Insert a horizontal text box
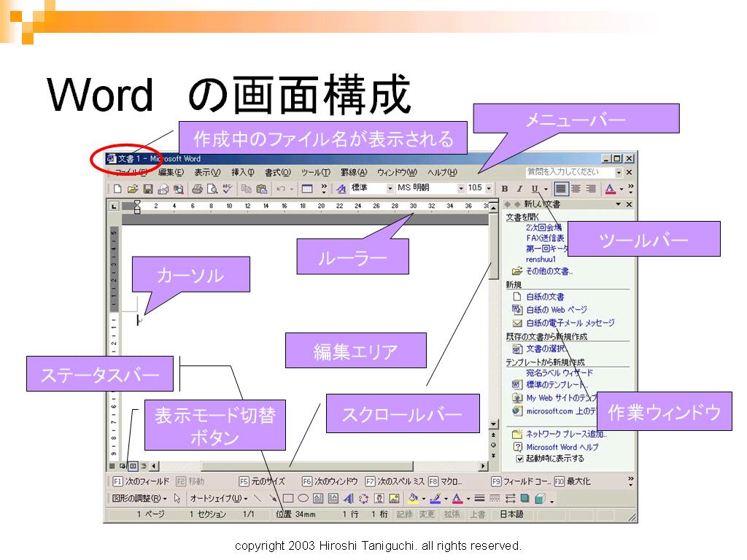 [x=318, y=498]
